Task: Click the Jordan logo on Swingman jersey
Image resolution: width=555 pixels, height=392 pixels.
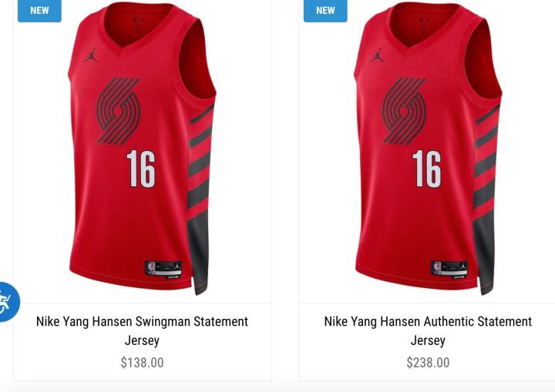Action: pyautogui.click(x=91, y=55)
